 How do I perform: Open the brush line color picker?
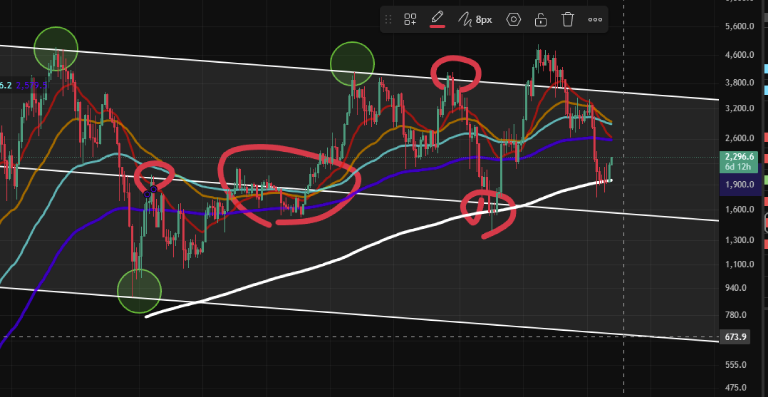point(437,20)
